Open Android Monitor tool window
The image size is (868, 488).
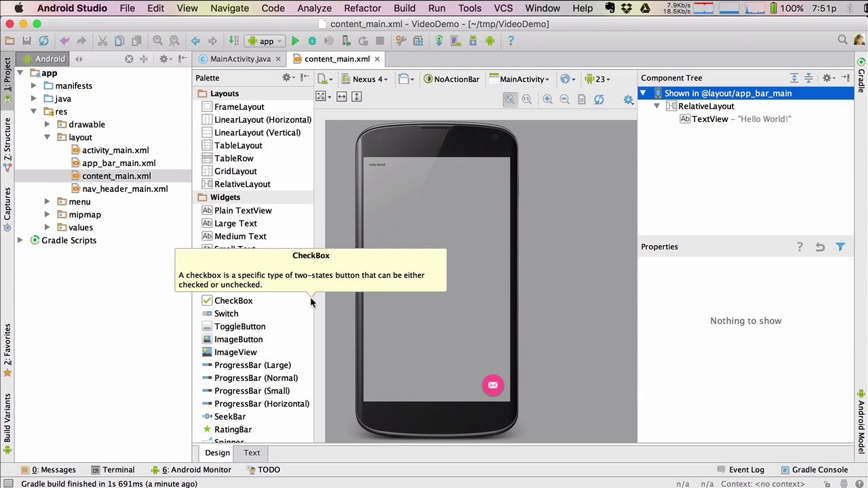[x=191, y=470]
